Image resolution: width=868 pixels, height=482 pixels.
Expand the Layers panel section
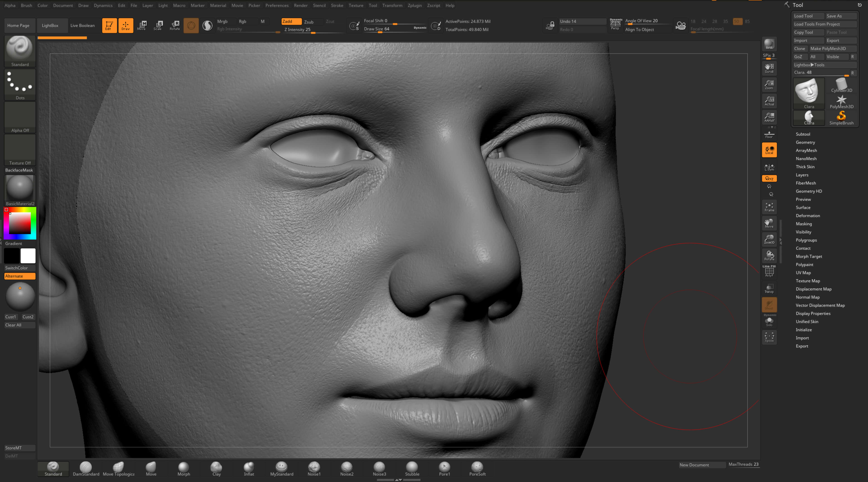(801, 175)
